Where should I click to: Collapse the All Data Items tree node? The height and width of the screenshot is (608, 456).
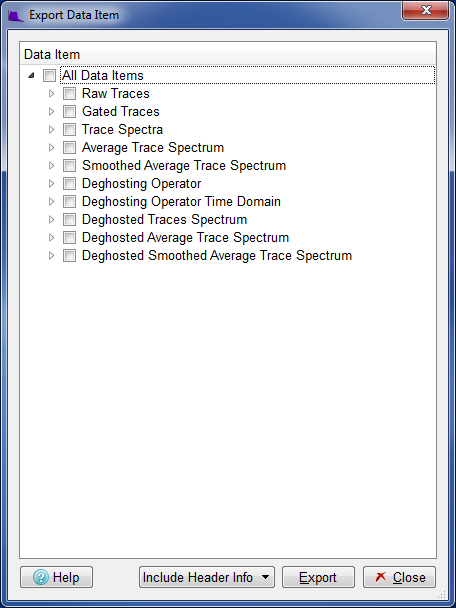(x=31, y=76)
